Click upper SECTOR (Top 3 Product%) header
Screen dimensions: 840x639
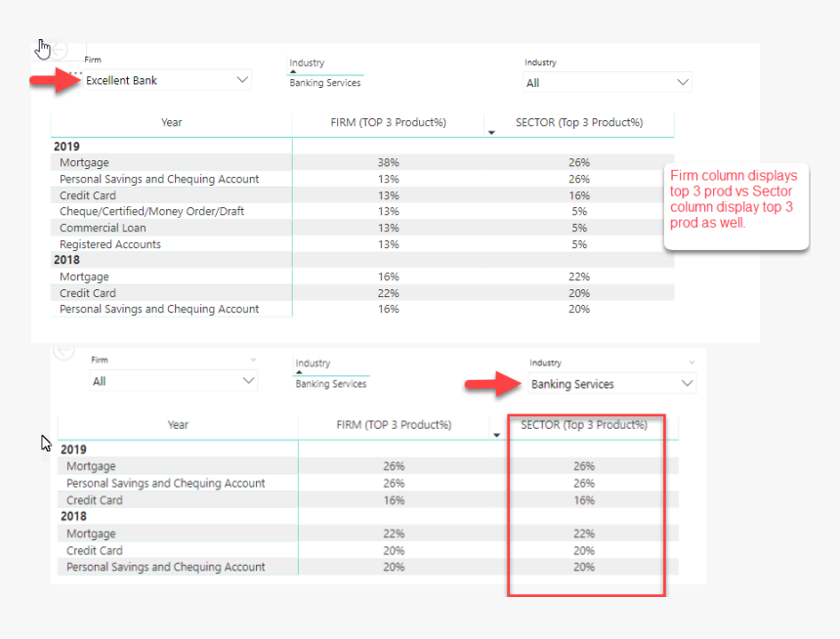[579, 123]
